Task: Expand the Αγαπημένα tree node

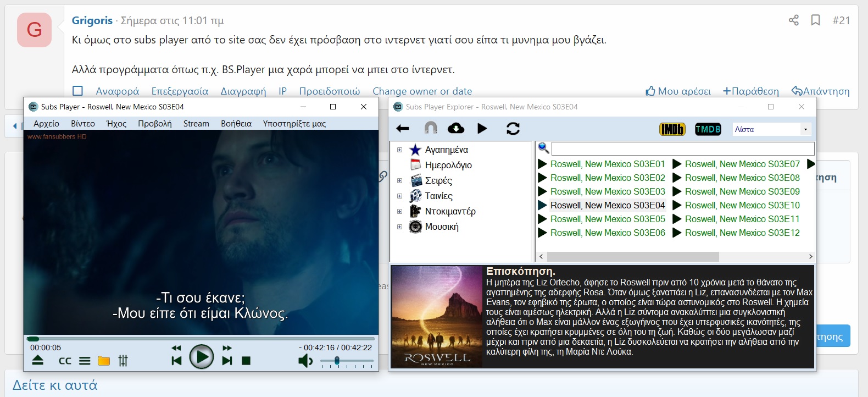Action: (x=399, y=150)
